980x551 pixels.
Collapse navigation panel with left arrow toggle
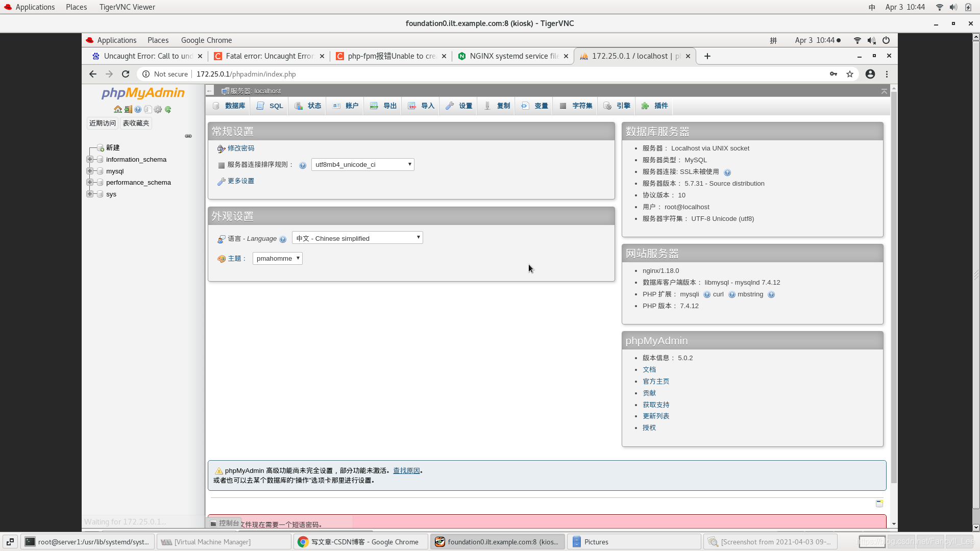click(210, 91)
